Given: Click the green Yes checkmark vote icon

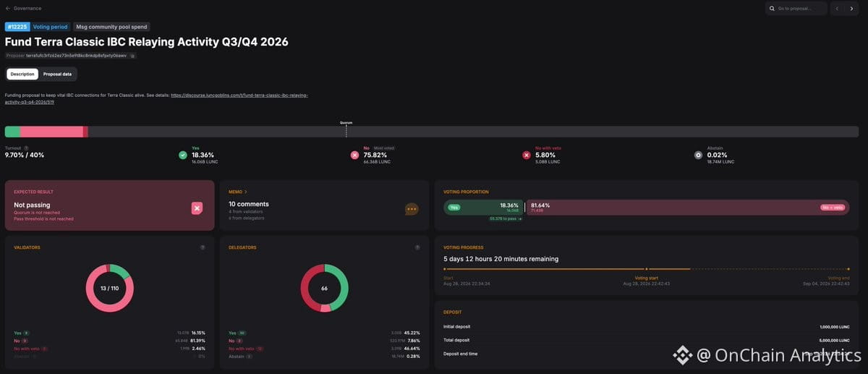Looking at the screenshot, I should click(x=184, y=155).
